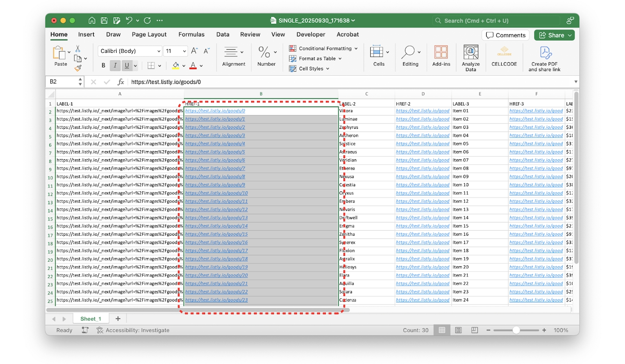Click the Cut scissors icon
The height and width of the screenshot is (364, 625).
[x=78, y=48]
